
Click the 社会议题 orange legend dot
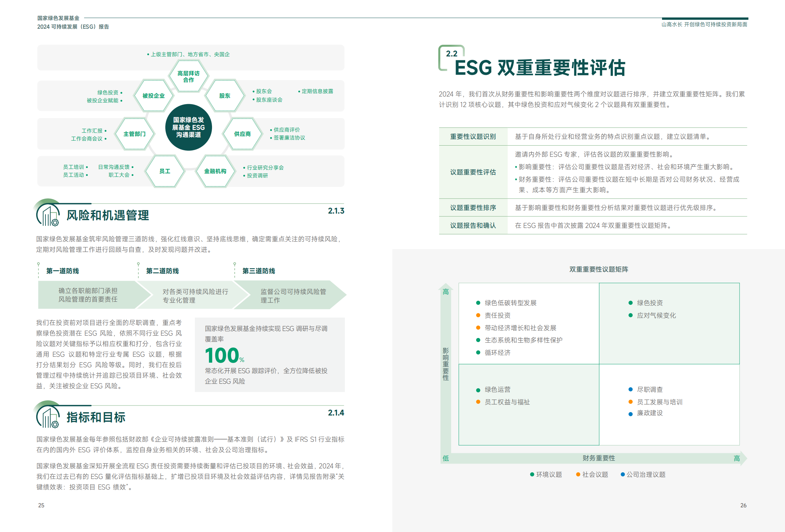point(578,474)
